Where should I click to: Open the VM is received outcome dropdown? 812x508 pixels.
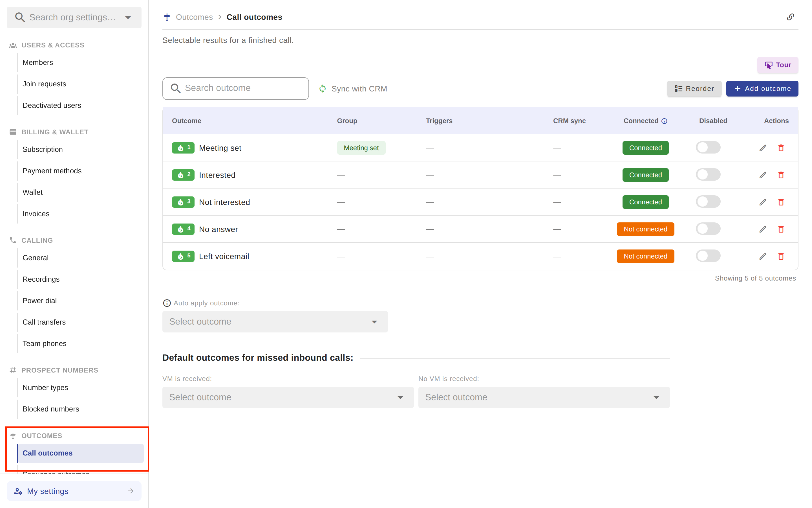point(288,397)
